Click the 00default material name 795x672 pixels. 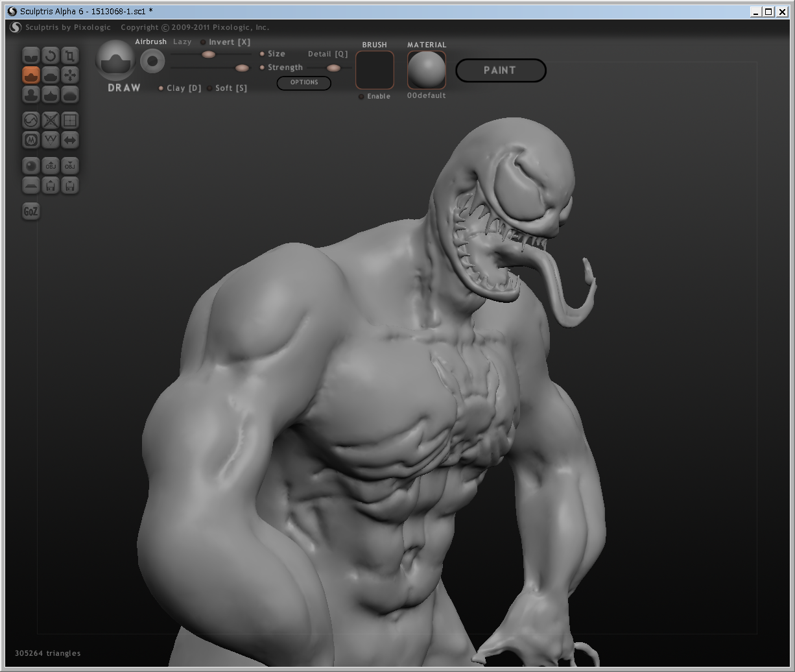[427, 95]
